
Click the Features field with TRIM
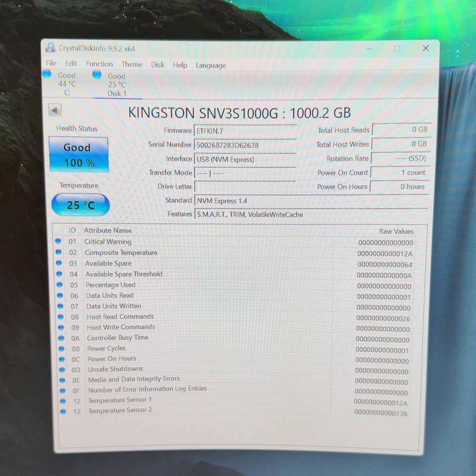click(x=312, y=214)
